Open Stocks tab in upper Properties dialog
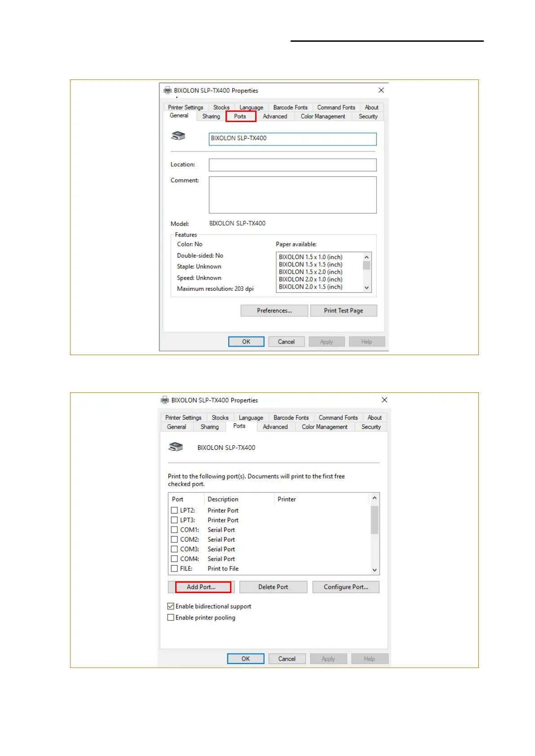 click(221, 107)
